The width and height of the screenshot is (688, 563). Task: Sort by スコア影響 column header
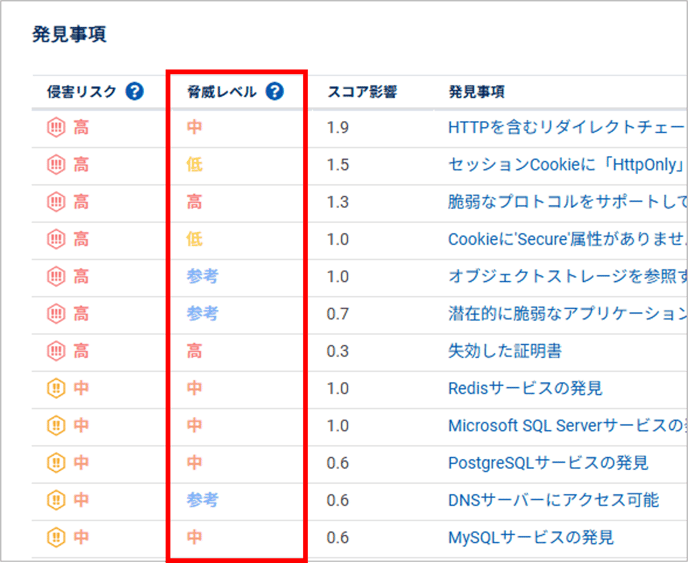click(x=362, y=92)
